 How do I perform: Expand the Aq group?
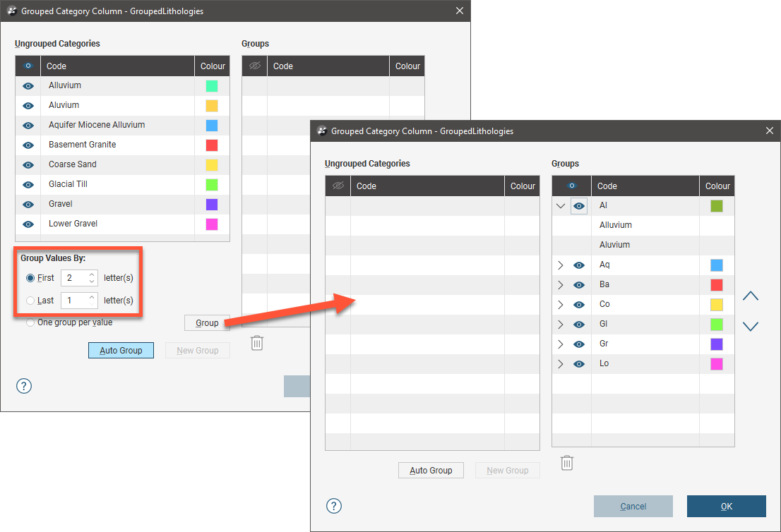(x=561, y=265)
